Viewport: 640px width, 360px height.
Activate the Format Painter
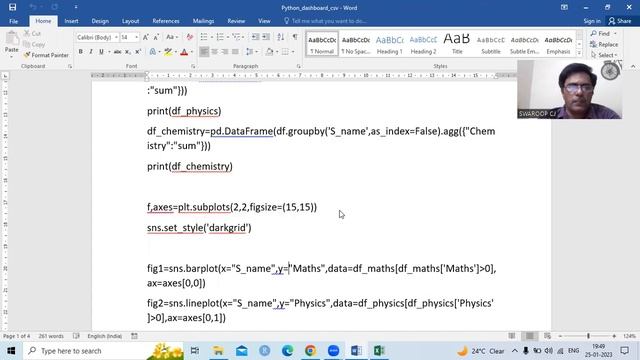46,55
